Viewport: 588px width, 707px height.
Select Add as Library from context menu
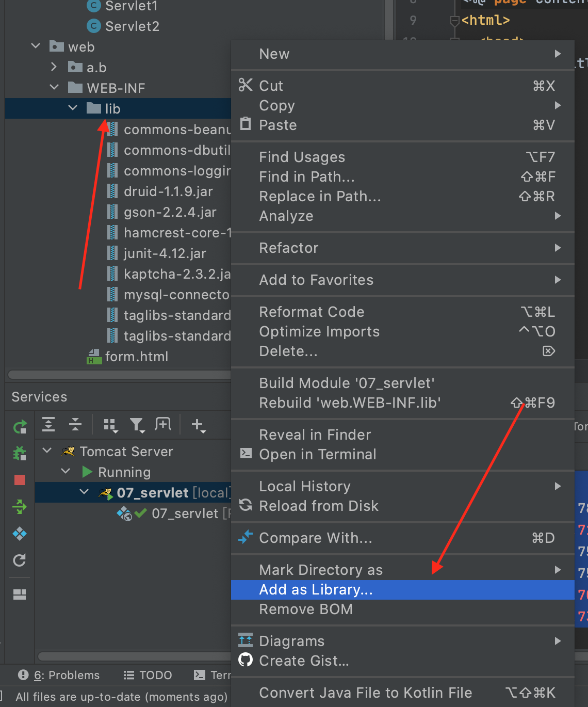[x=316, y=589]
